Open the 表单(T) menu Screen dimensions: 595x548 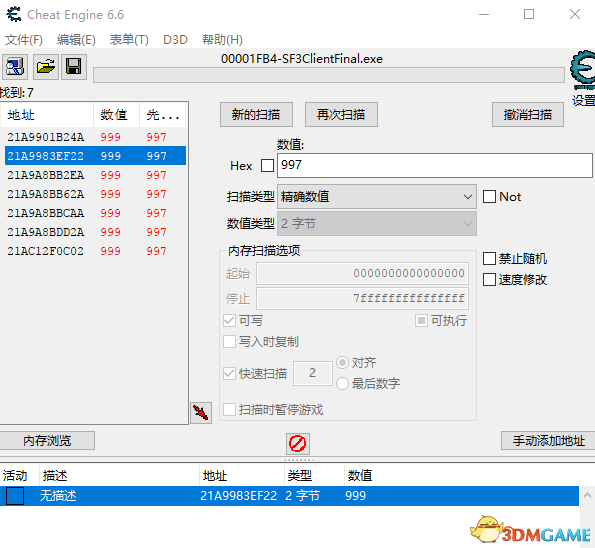[129, 39]
